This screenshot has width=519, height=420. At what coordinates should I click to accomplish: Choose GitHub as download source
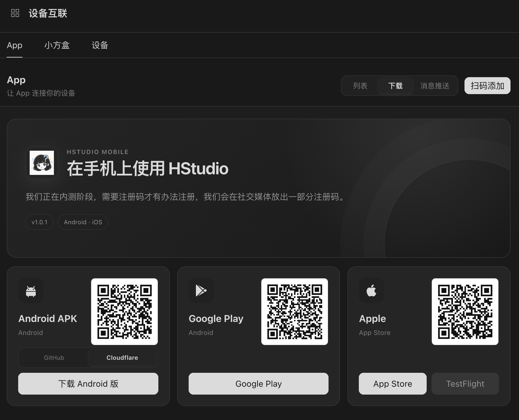pyautogui.click(x=54, y=358)
